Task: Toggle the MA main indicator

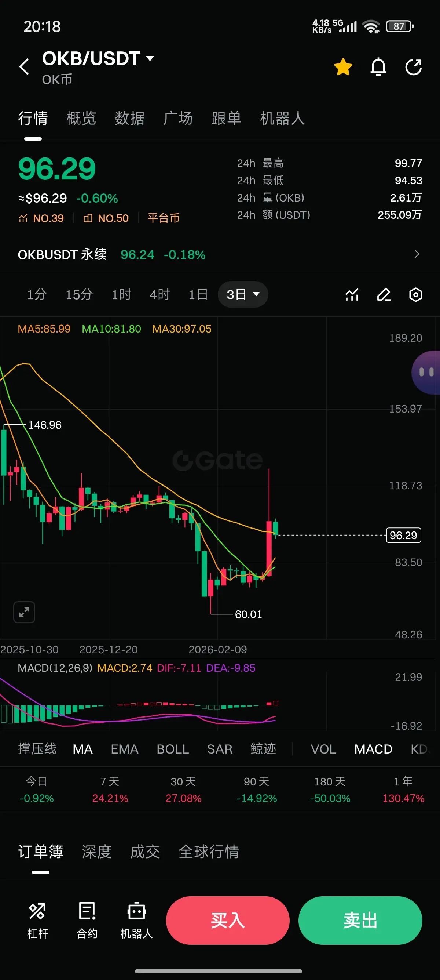Action: coord(82,749)
